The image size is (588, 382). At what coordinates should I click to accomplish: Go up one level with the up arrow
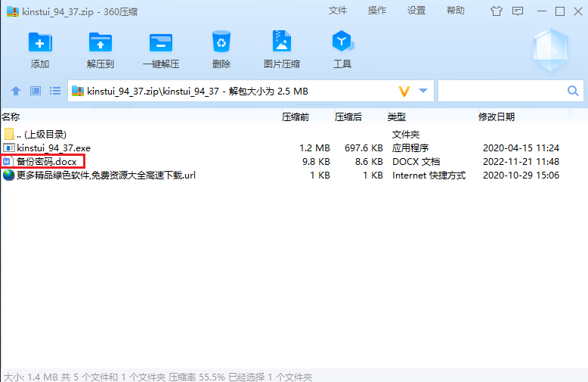point(16,92)
